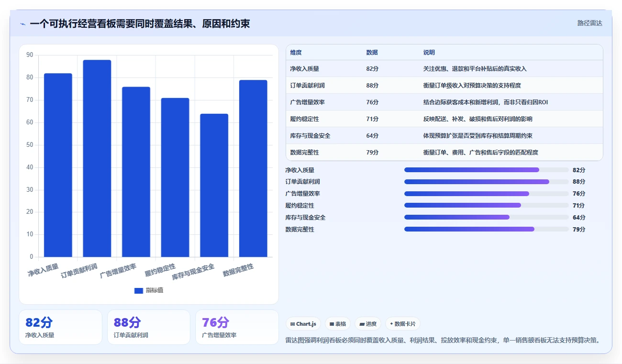Click the 79分 value beside progress bar

click(579, 230)
